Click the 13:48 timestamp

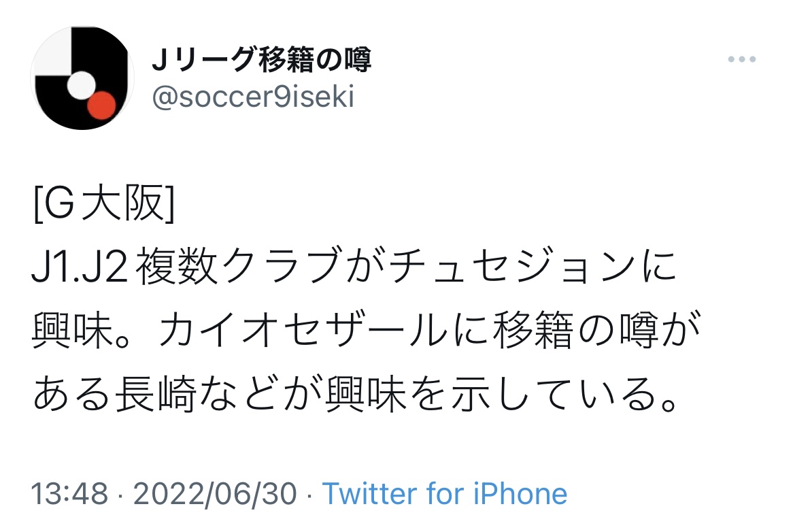coord(69,493)
